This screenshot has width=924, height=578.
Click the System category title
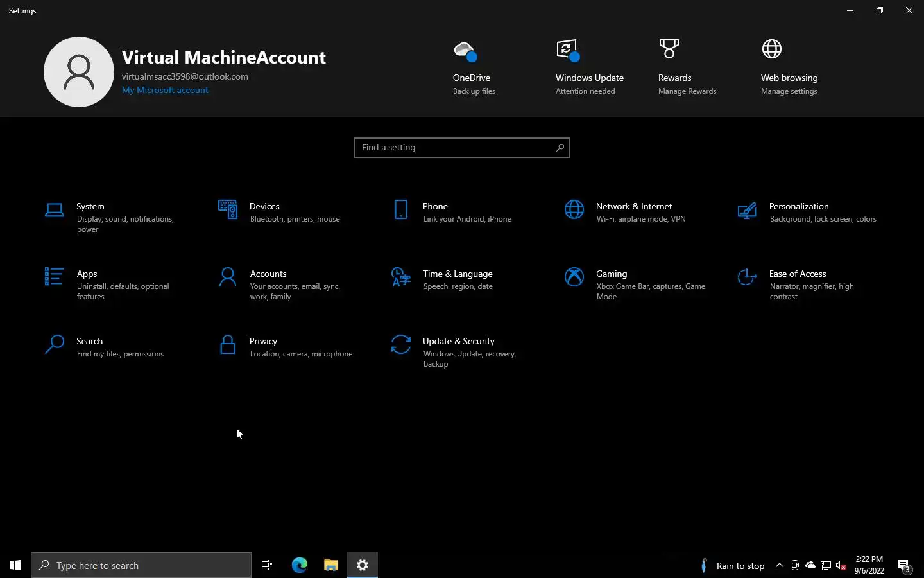point(90,206)
